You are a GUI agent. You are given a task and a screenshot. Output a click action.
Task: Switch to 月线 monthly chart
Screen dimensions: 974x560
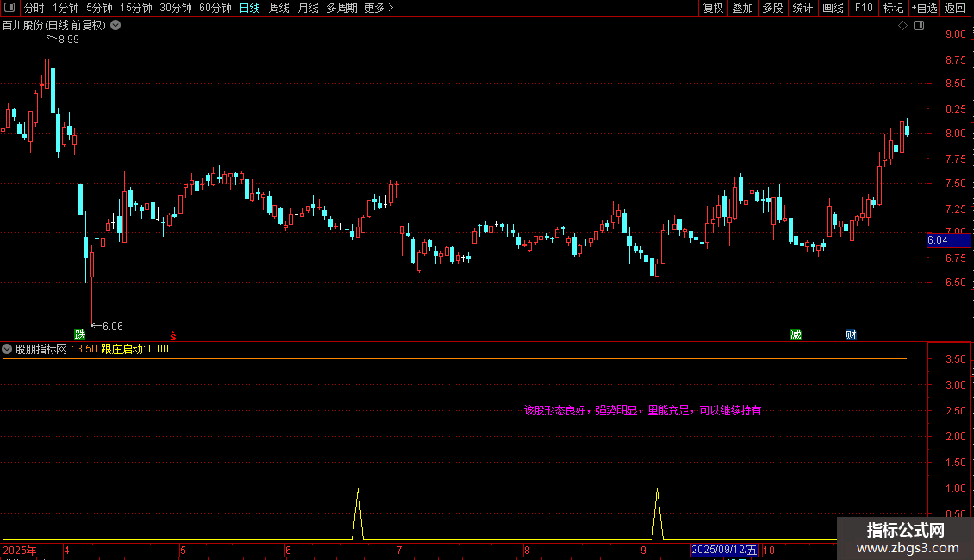(308, 8)
